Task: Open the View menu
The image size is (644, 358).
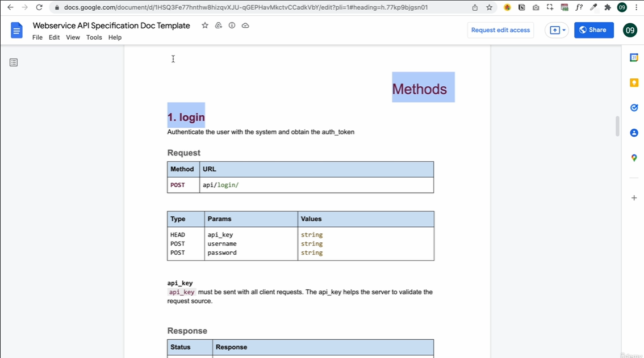Action: (x=73, y=37)
